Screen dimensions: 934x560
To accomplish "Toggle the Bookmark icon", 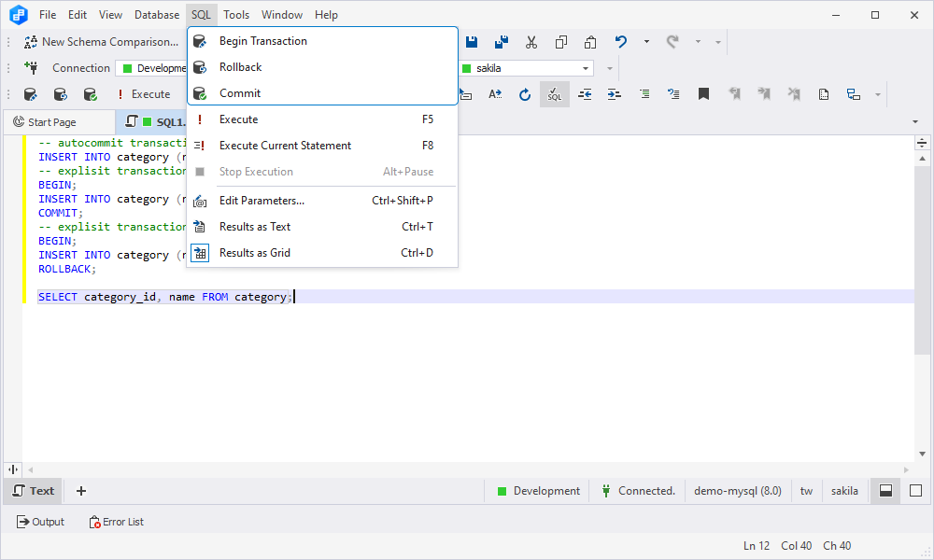I will point(703,94).
